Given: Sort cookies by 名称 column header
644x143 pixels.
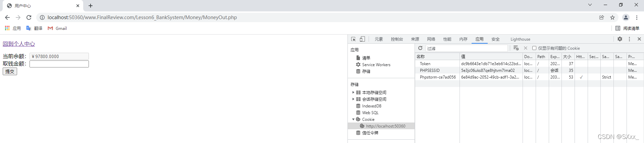Looking at the screenshot, I should click(437, 56).
